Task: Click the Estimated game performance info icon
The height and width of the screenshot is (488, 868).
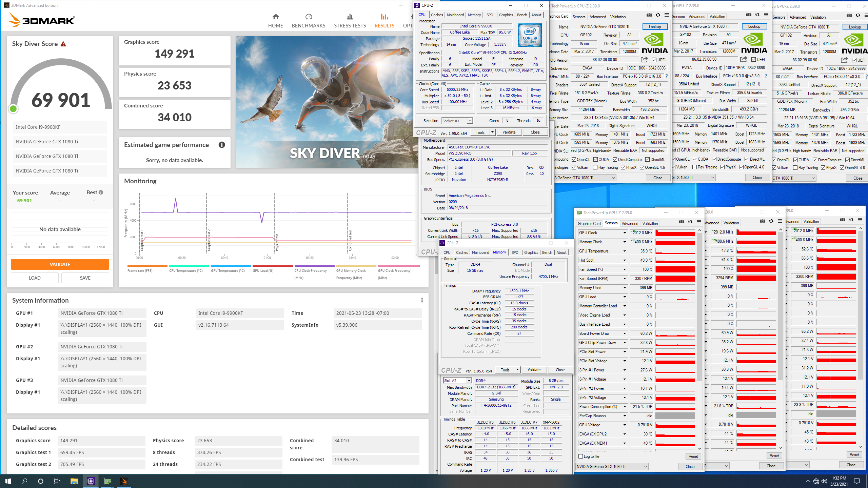Action: (222, 145)
